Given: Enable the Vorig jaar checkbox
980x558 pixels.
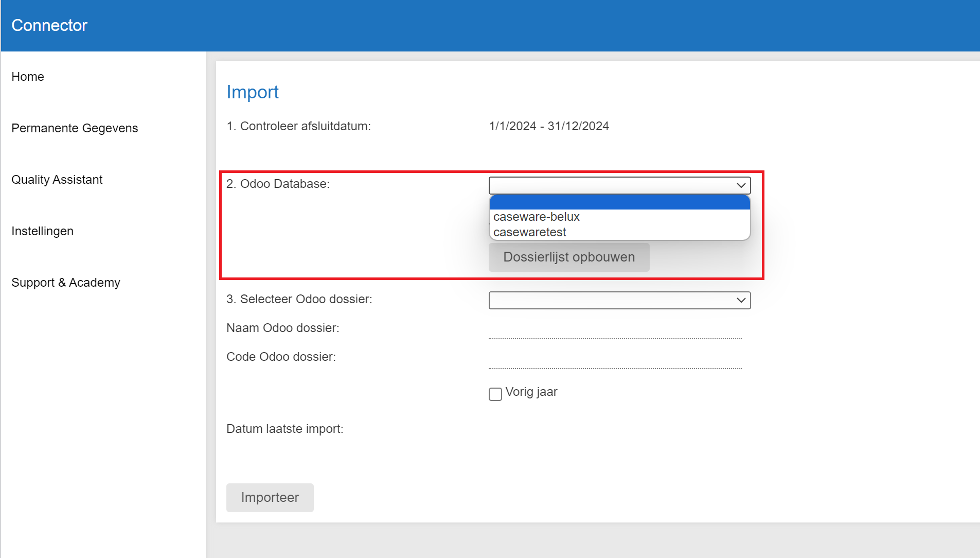Looking at the screenshot, I should pos(495,394).
